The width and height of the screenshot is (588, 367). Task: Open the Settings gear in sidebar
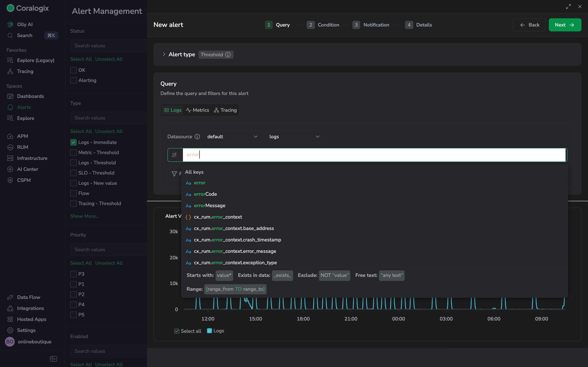pos(10,330)
